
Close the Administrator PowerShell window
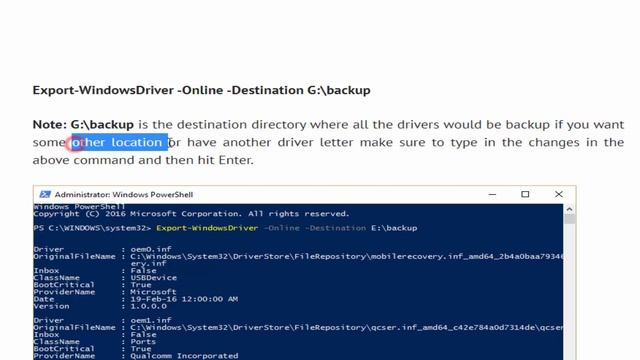point(559,194)
